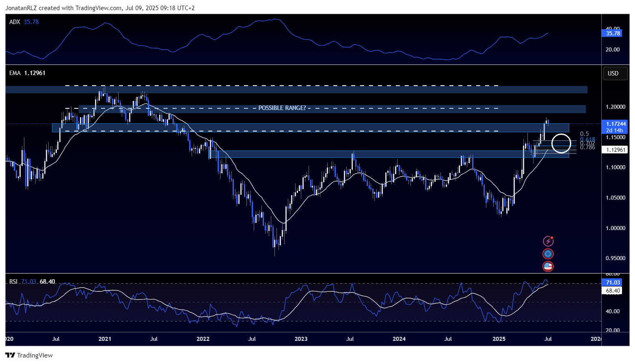Image resolution: width=635 pixels, height=364 pixels.
Task: Click the RSI value 68.40 in legend
Action: click(48, 282)
